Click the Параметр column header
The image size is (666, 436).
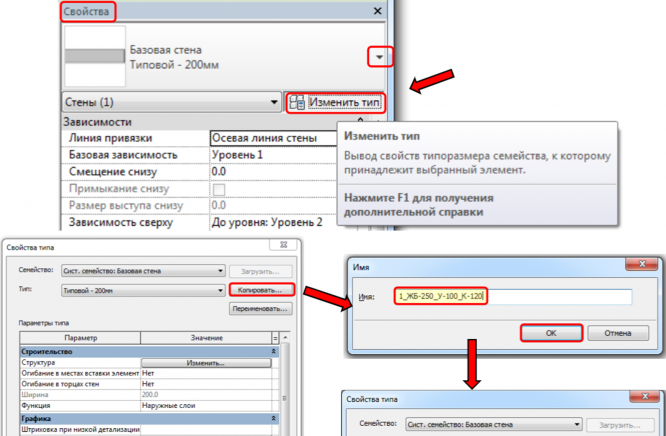coord(80,338)
